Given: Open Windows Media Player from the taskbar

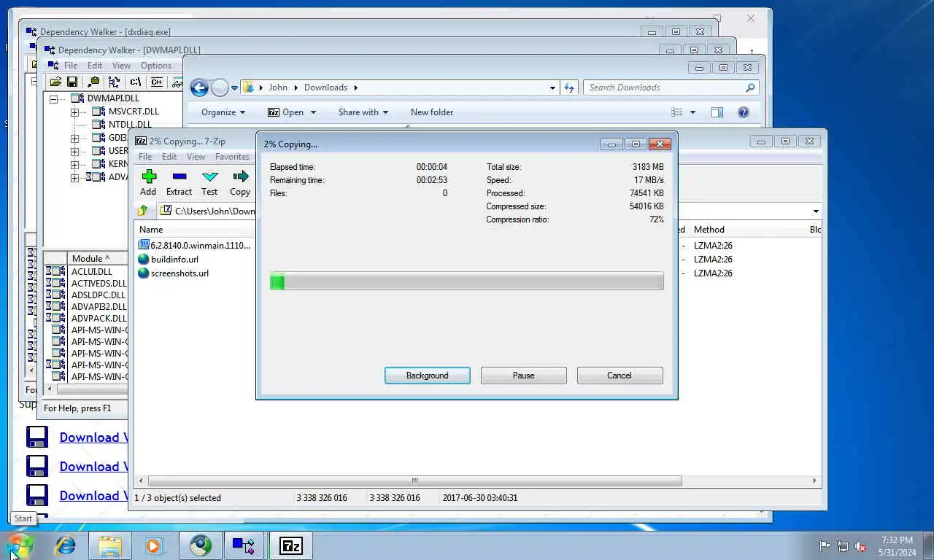Looking at the screenshot, I should click(153, 545).
